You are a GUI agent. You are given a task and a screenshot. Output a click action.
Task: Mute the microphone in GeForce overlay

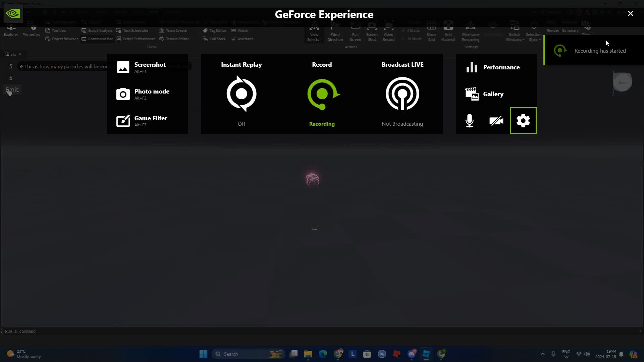coord(469,121)
